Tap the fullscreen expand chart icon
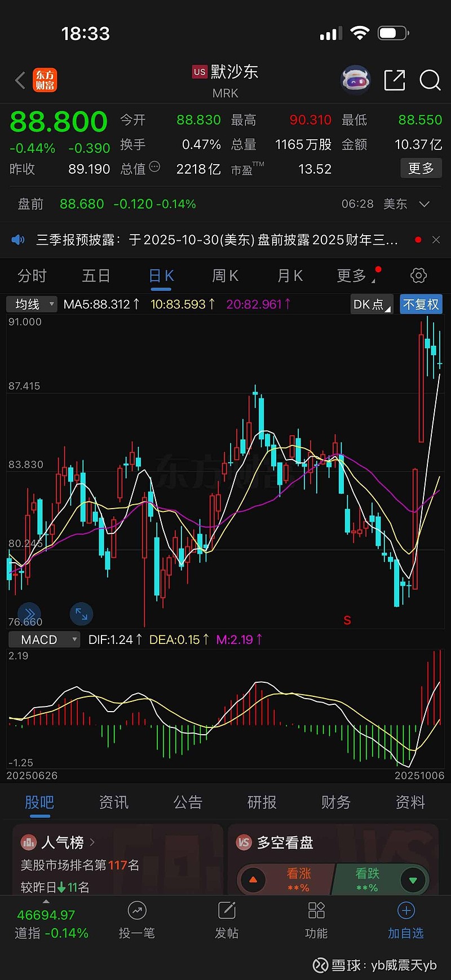451x980 pixels. point(81,614)
